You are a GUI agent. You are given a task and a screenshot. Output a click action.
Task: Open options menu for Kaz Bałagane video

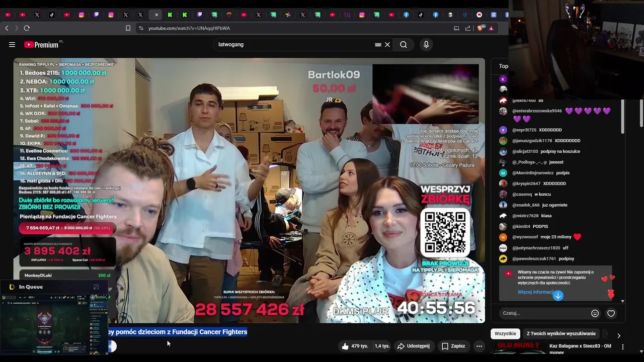pyautogui.click(x=623, y=347)
